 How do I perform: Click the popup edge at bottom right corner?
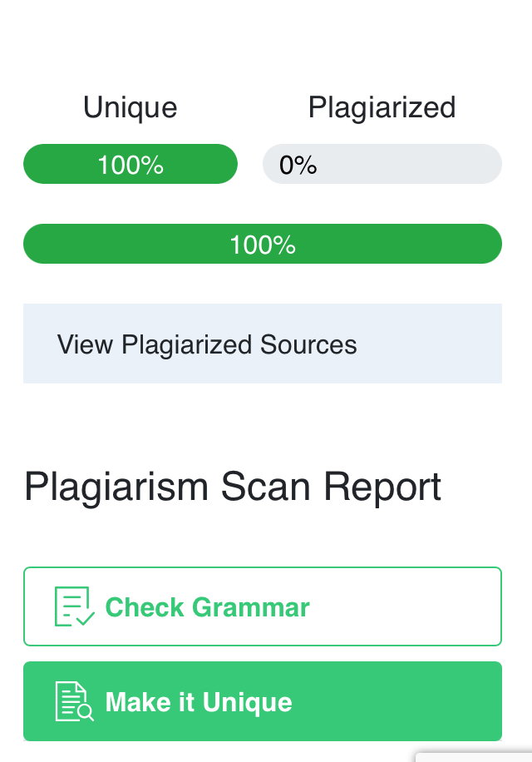pyautogui.click(x=474, y=757)
